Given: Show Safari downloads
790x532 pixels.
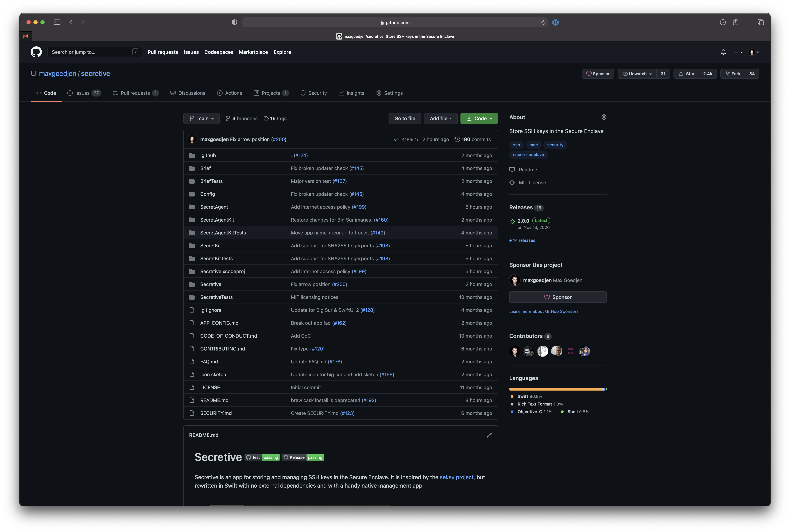Looking at the screenshot, I should pyautogui.click(x=723, y=22).
